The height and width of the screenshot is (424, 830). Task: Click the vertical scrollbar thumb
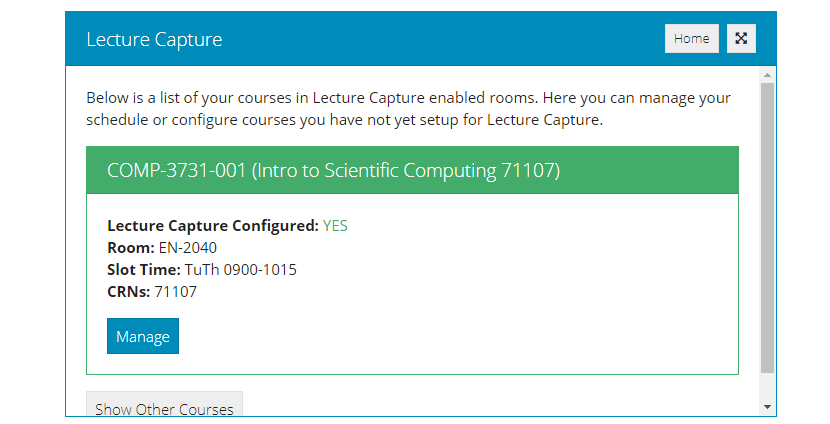click(x=767, y=228)
